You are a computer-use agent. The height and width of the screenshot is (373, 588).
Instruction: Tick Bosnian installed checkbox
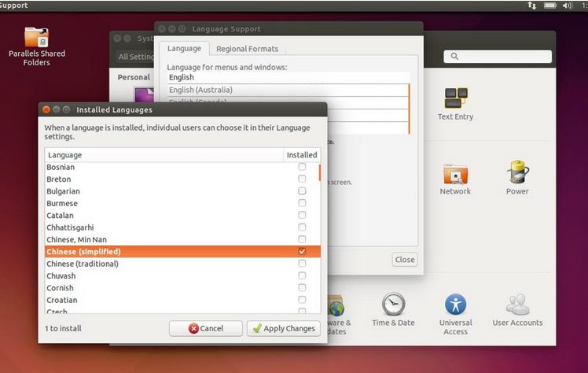click(x=302, y=167)
